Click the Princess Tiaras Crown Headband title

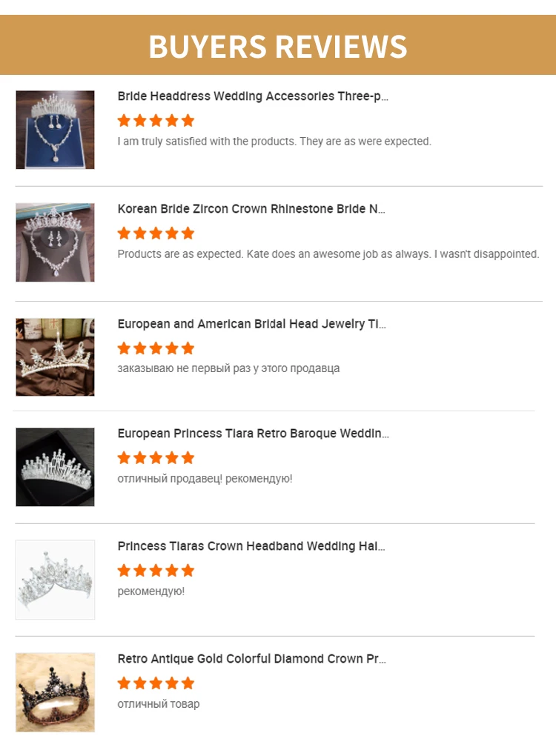click(x=251, y=546)
